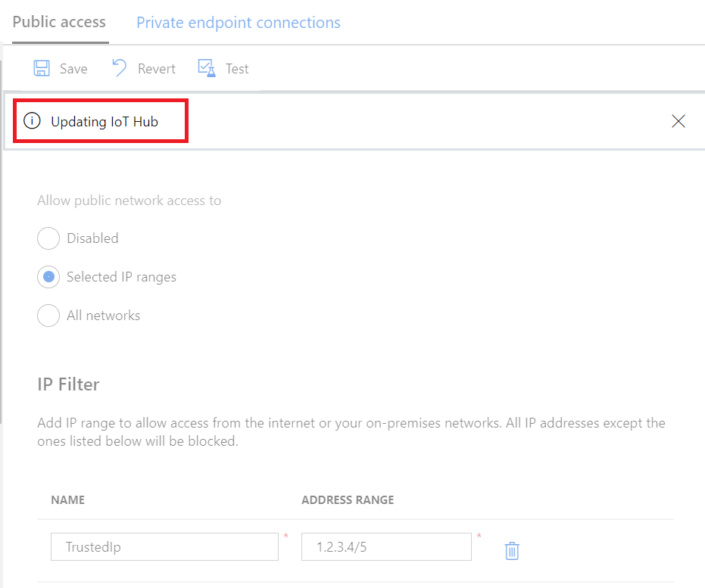Choose Selected IP ranges radio option
Screen dimensions: 705x588
[x=48, y=277]
